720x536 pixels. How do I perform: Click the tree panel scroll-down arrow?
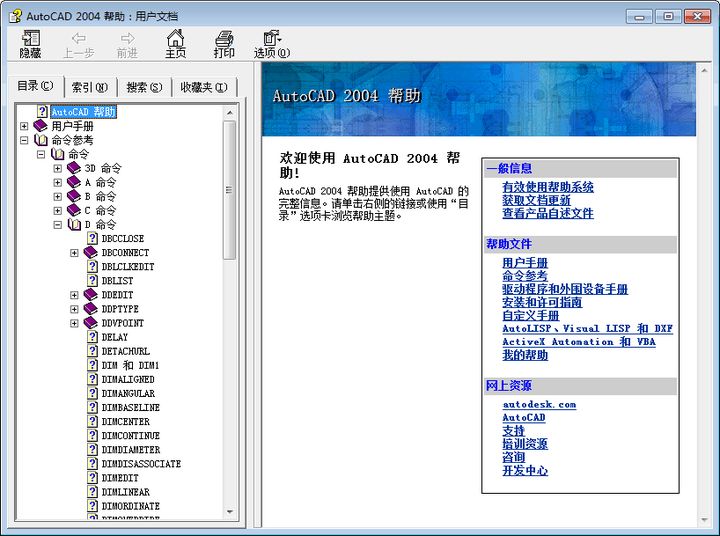(x=230, y=512)
